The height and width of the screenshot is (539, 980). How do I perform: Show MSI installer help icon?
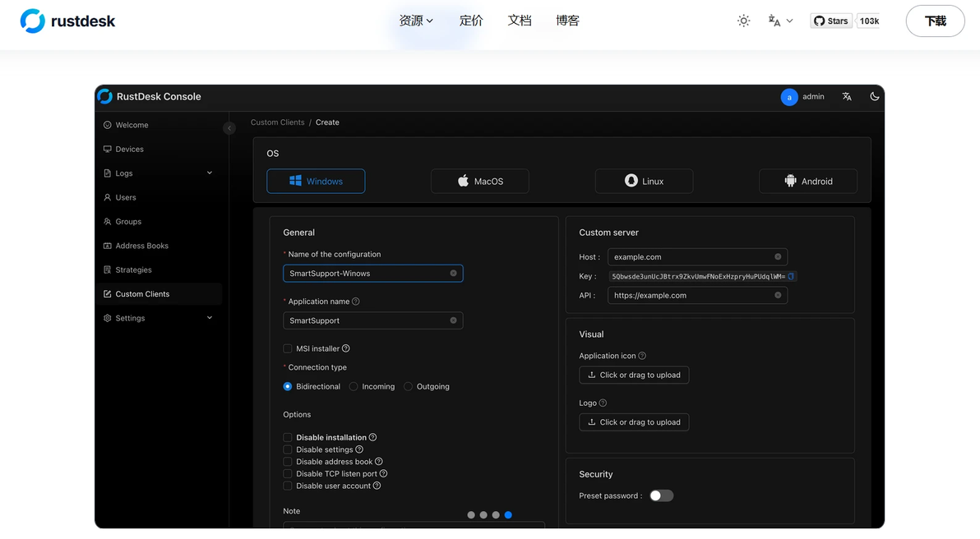click(345, 348)
